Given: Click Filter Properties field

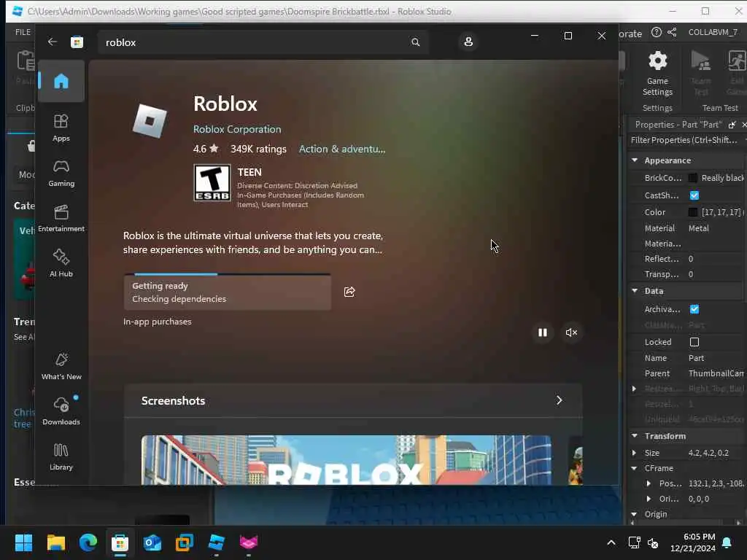Looking at the screenshot, I should click(x=686, y=140).
